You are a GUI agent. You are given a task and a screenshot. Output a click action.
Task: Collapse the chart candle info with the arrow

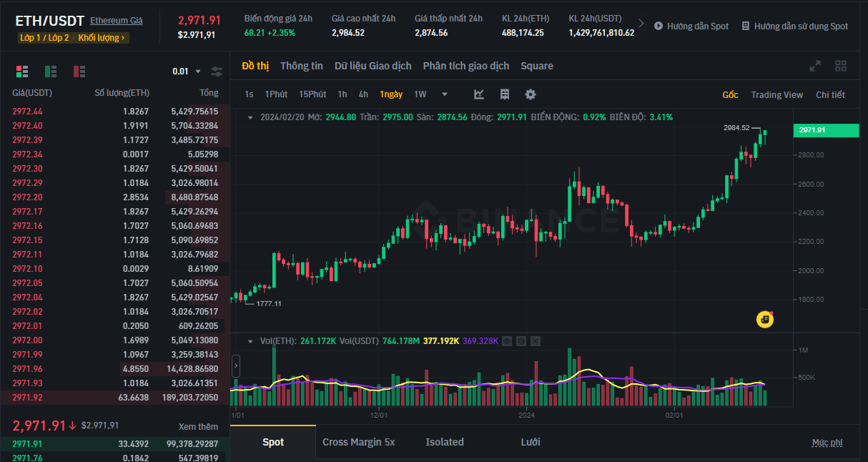[x=249, y=116]
